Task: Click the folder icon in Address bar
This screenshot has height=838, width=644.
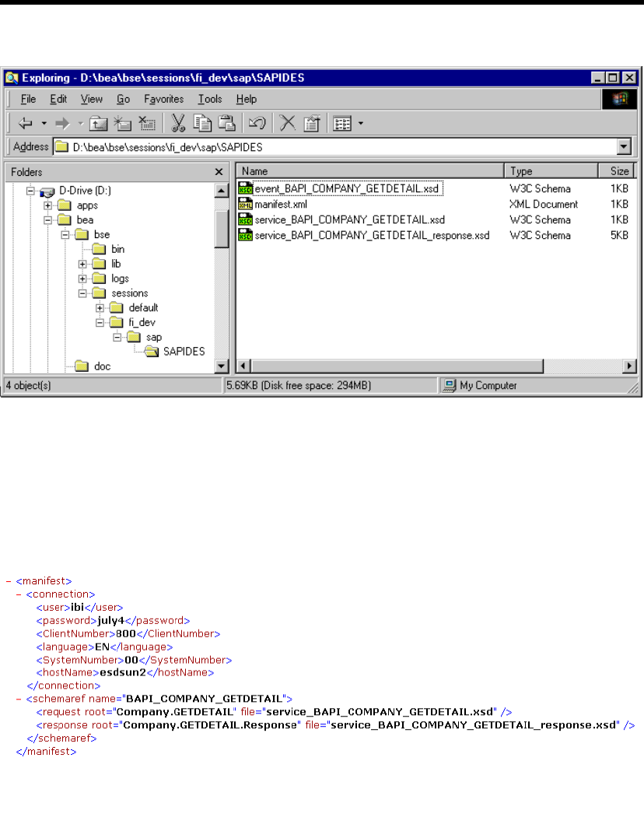Action: pos(62,146)
